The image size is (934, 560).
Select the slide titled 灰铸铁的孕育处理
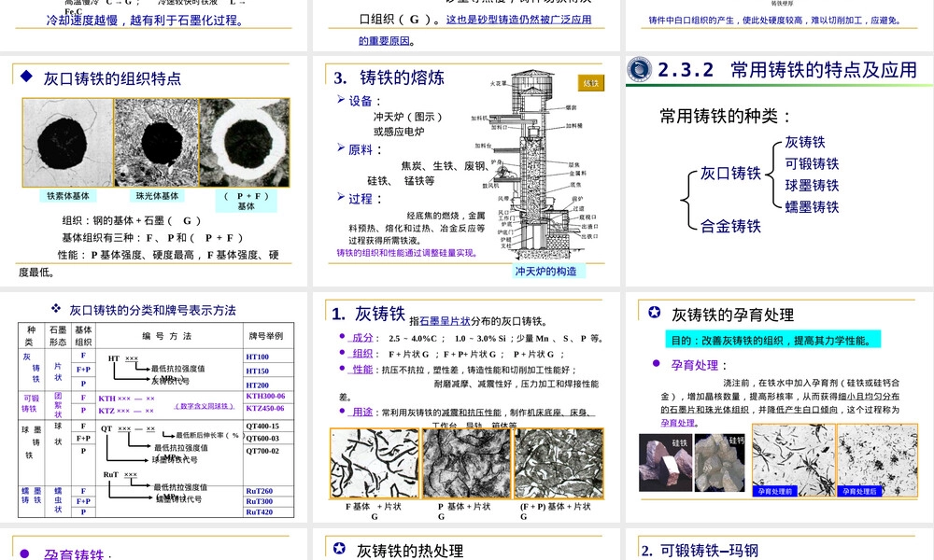point(780,407)
